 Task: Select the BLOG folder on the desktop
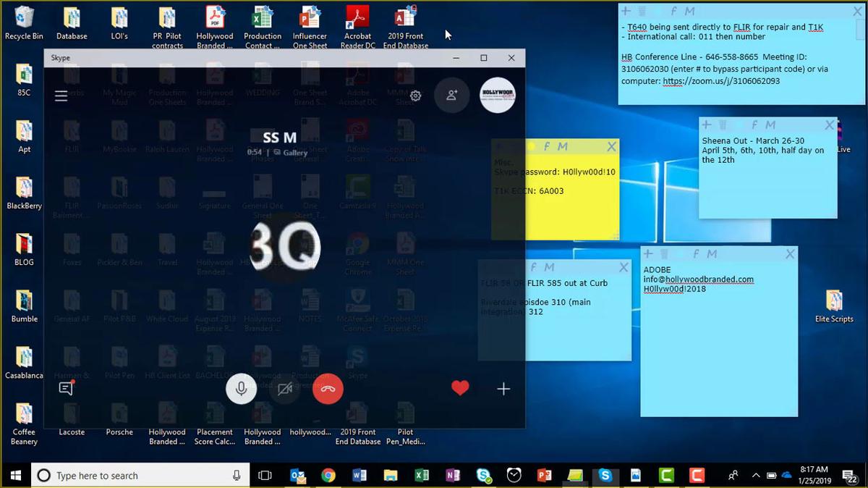[x=24, y=249]
